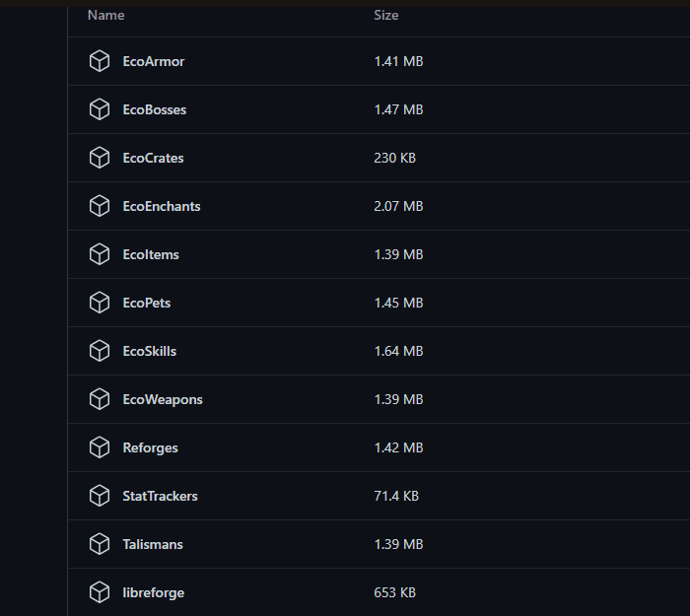Click the 2.07 MB size for EcoEnchants
690x616 pixels.
(398, 206)
